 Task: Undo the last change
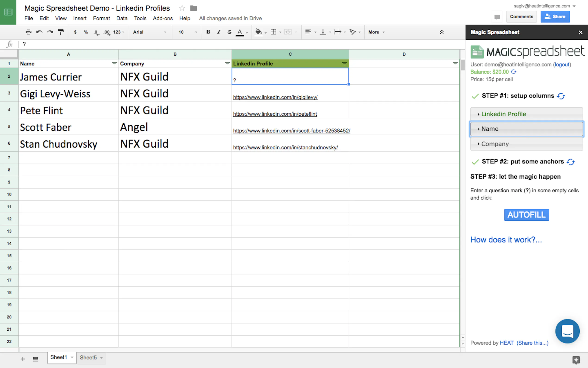pos(39,32)
